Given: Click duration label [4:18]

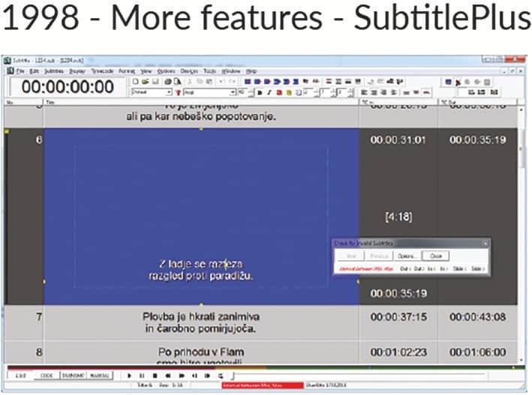Looking at the screenshot, I should (399, 217).
